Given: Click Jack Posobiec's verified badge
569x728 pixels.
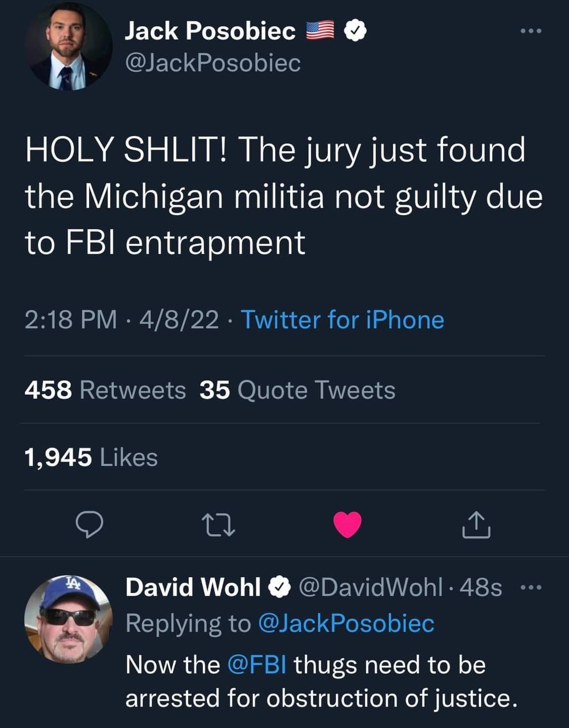Looking at the screenshot, I should 356,31.
